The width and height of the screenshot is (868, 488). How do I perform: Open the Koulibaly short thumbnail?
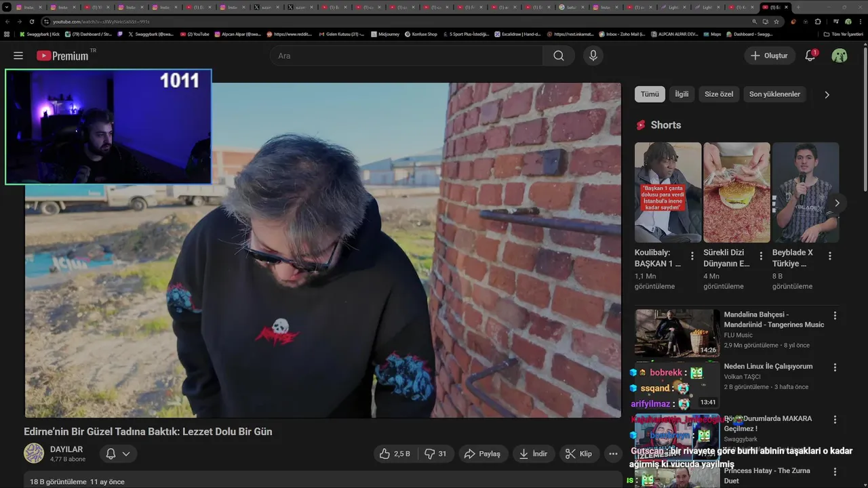point(668,192)
